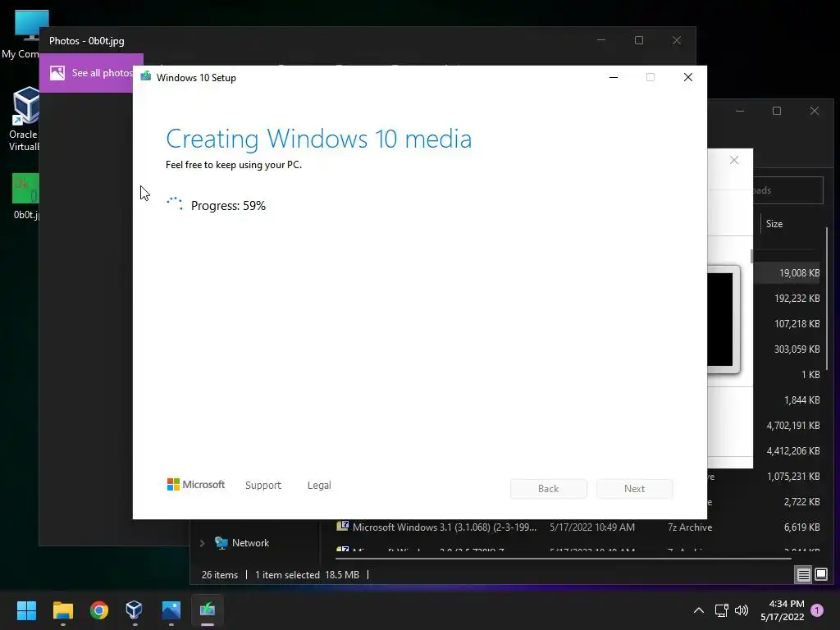
Task: Maximize the Photos window
Action: point(638,40)
